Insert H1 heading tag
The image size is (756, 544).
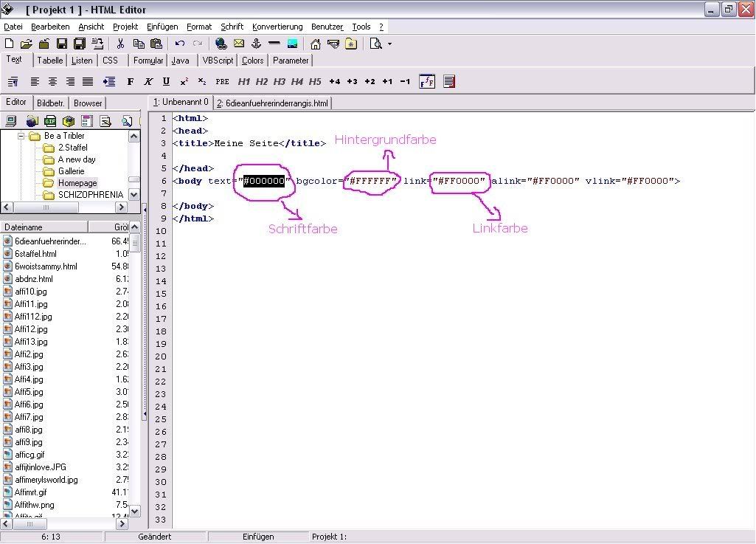pos(244,82)
